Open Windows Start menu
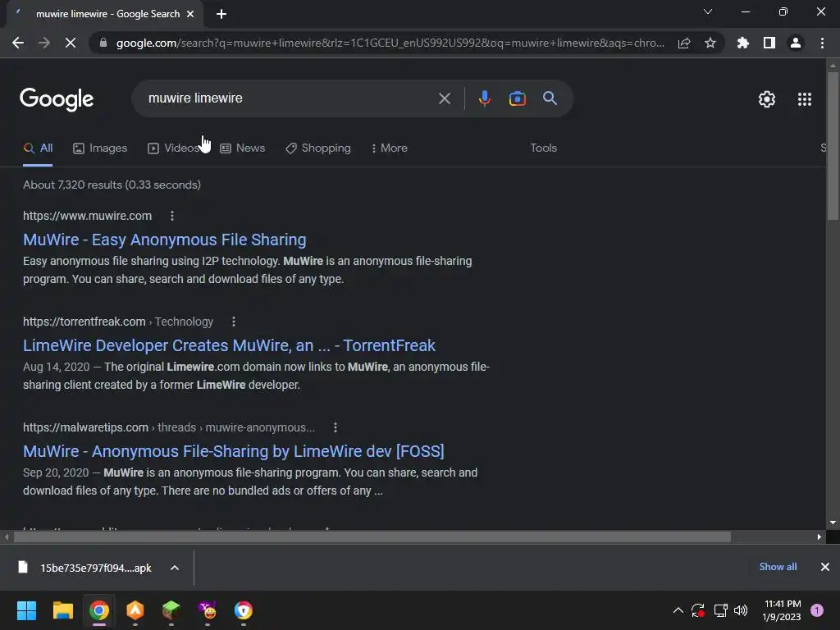 (26, 610)
